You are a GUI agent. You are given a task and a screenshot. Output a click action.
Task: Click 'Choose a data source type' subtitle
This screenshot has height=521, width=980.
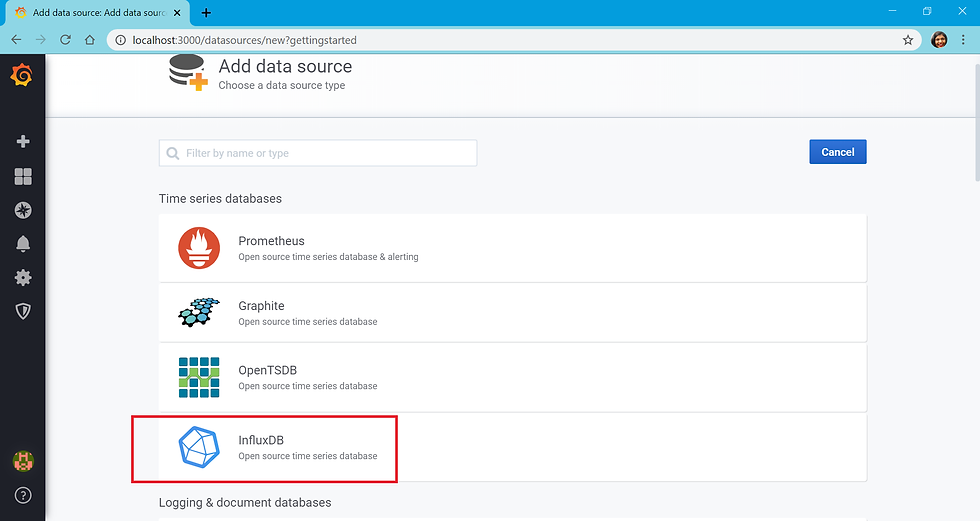click(x=281, y=86)
